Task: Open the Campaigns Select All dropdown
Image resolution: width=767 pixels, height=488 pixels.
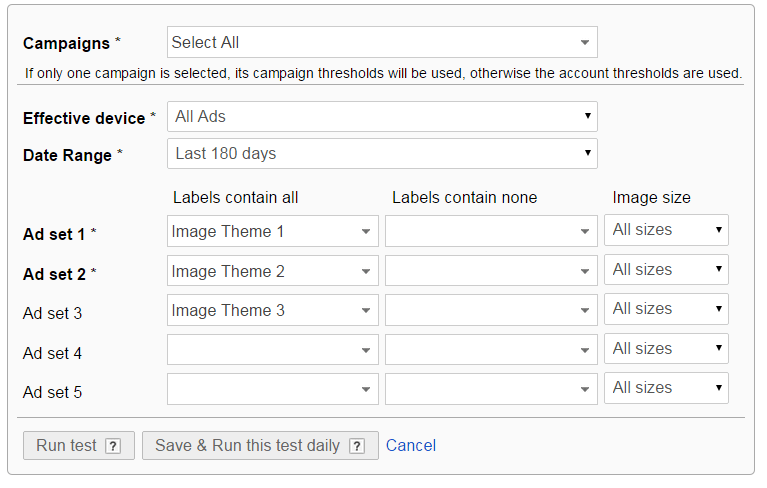Action: [382, 43]
